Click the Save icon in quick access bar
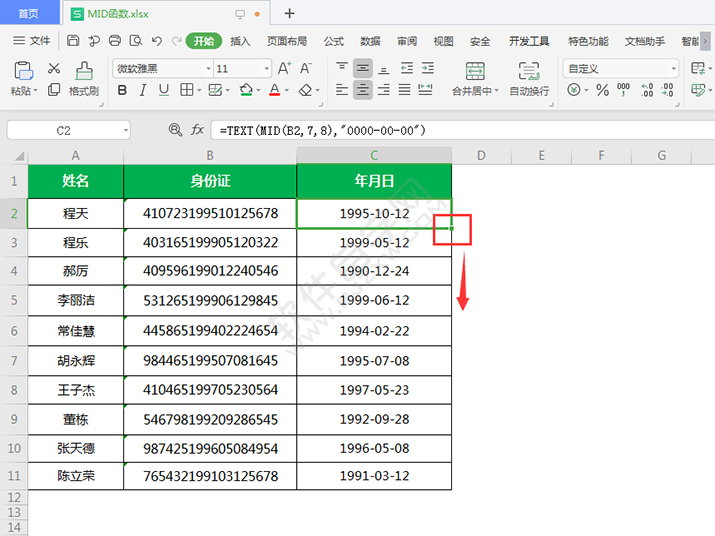Viewport: 715px width, 536px height. 73,41
